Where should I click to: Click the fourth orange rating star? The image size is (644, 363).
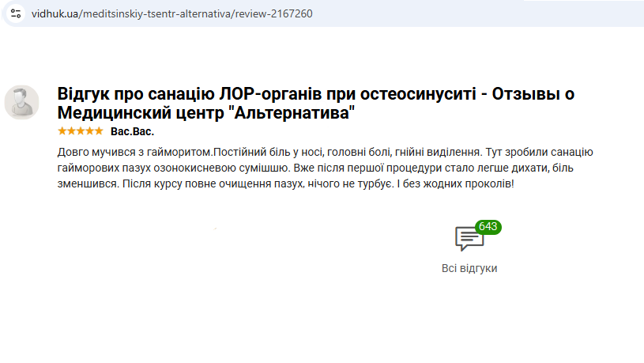[89, 130]
